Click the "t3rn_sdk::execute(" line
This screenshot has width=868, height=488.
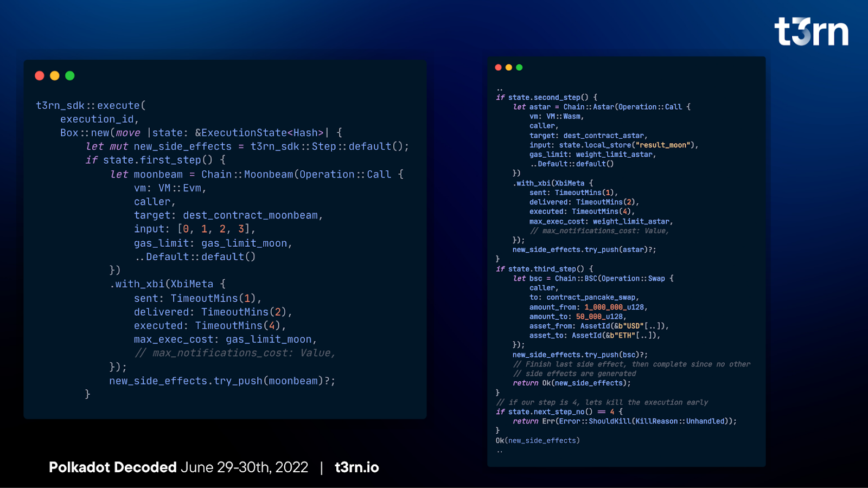(91, 106)
